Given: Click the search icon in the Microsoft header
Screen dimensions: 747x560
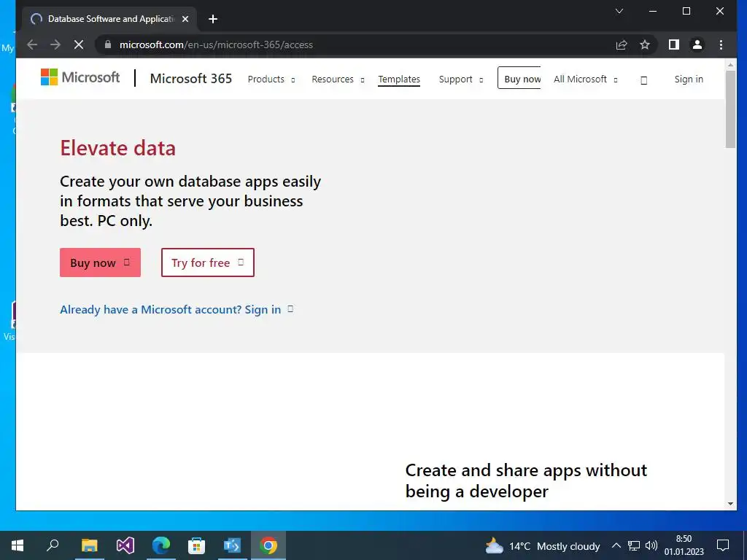Looking at the screenshot, I should click(643, 80).
